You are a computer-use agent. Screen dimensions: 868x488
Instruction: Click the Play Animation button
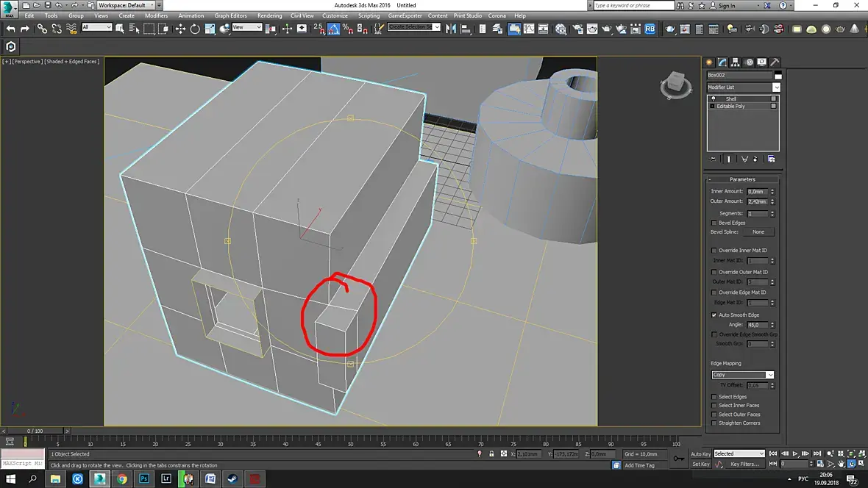click(x=795, y=453)
